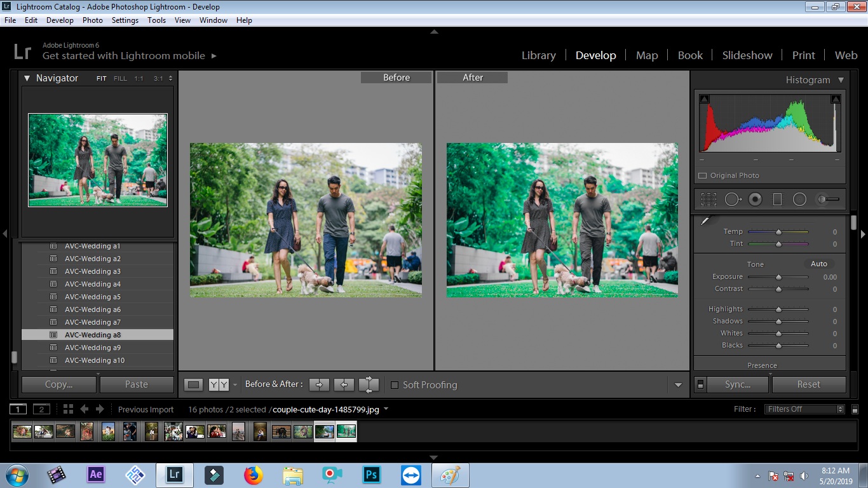Hide the left panel group
This screenshot has height=488, width=868.
click(x=4, y=234)
